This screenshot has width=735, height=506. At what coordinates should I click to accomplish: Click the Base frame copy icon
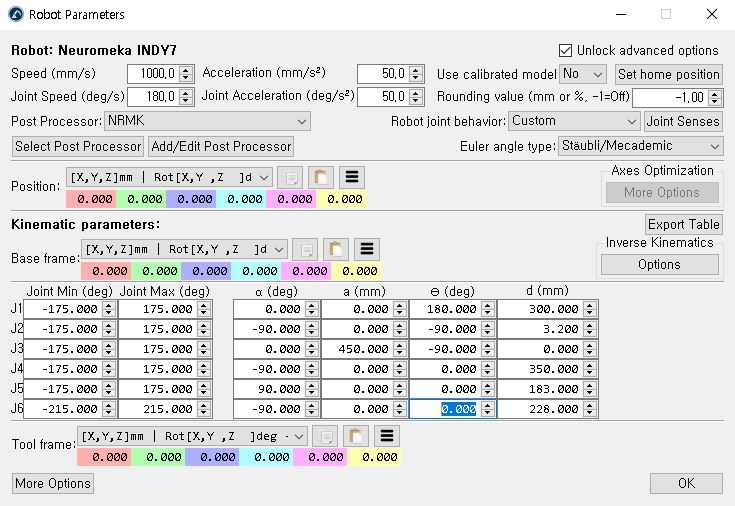coord(305,249)
